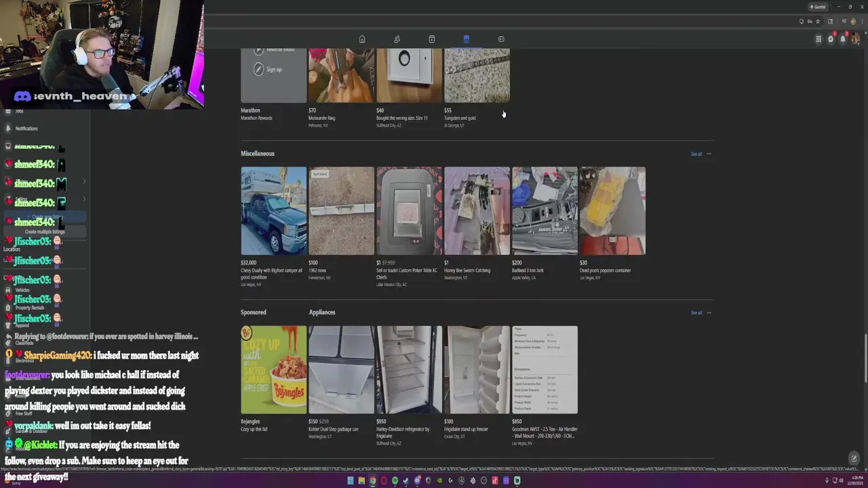Open the 1962 nova listing photo
The image size is (868, 488).
pyautogui.click(x=341, y=211)
